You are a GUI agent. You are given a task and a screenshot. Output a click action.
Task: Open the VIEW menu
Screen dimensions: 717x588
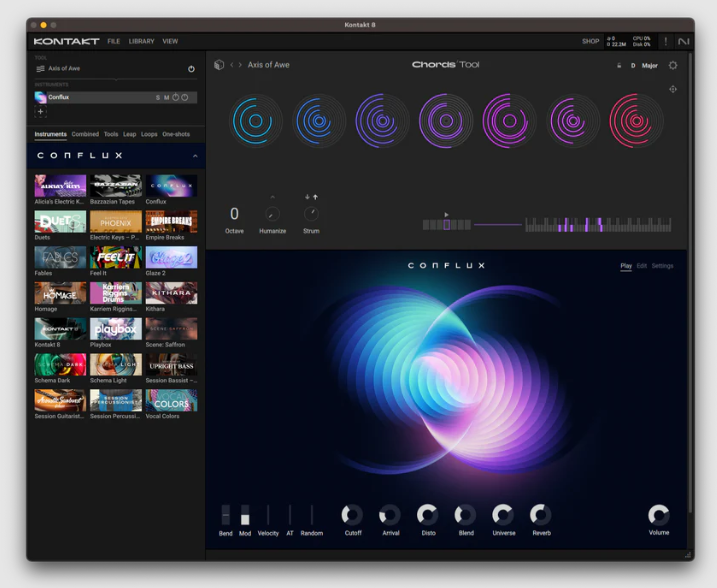coord(170,42)
